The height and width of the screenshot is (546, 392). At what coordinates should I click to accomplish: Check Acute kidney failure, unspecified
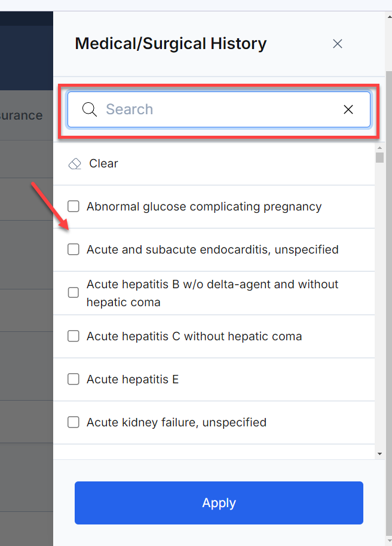point(73,422)
